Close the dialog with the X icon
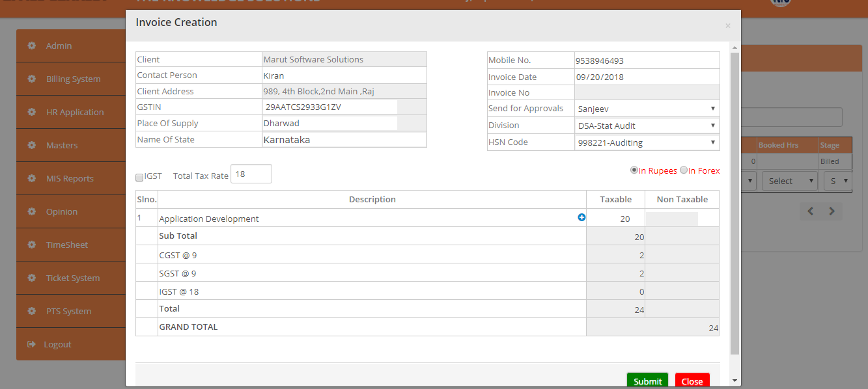This screenshot has height=389, width=868. [x=727, y=26]
